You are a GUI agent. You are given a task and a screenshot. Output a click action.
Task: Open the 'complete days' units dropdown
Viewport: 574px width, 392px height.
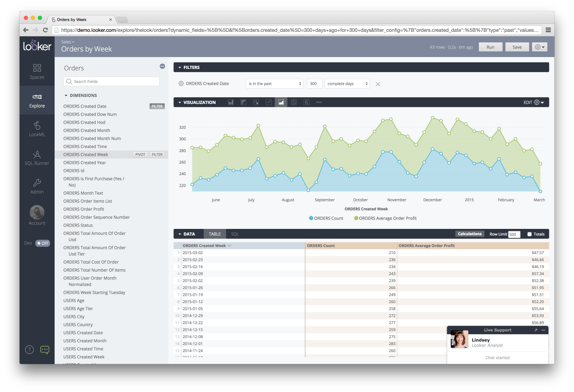347,84
